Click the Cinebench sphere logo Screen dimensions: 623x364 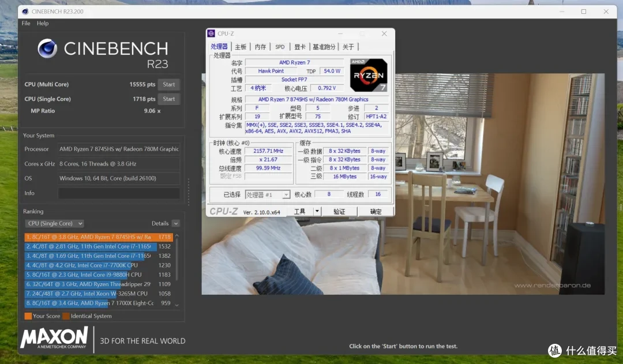[47, 48]
